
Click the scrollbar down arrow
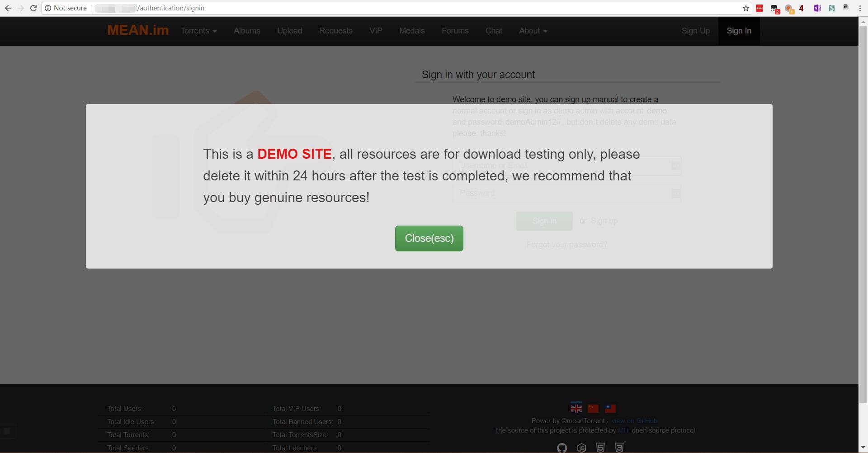[863, 448]
